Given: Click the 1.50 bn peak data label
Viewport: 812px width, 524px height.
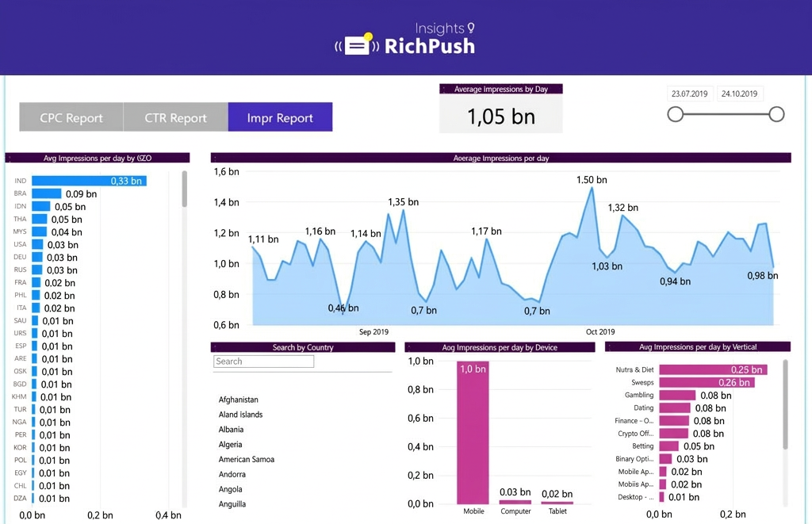Looking at the screenshot, I should click(x=592, y=180).
